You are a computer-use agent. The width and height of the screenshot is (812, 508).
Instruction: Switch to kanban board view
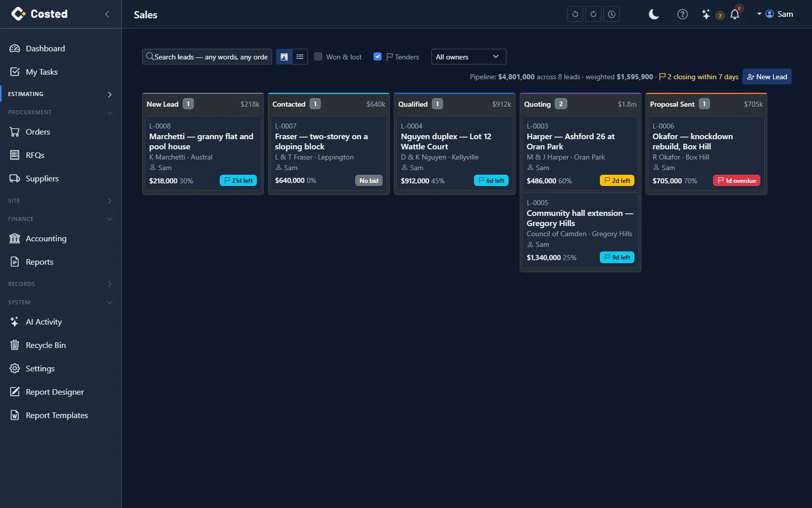pyautogui.click(x=284, y=57)
